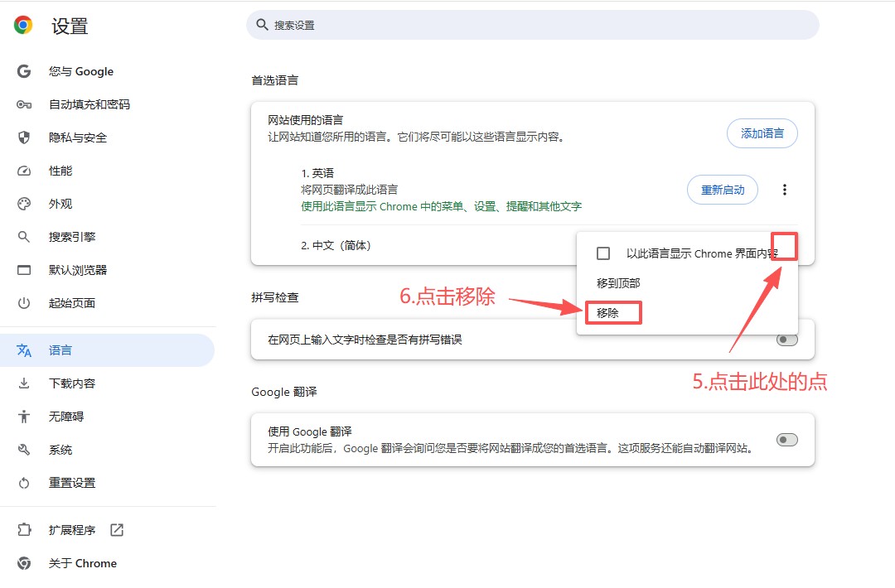This screenshot has width=895, height=588.
Task: Open 重置设置 via reset icon
Action: [23, 482]
